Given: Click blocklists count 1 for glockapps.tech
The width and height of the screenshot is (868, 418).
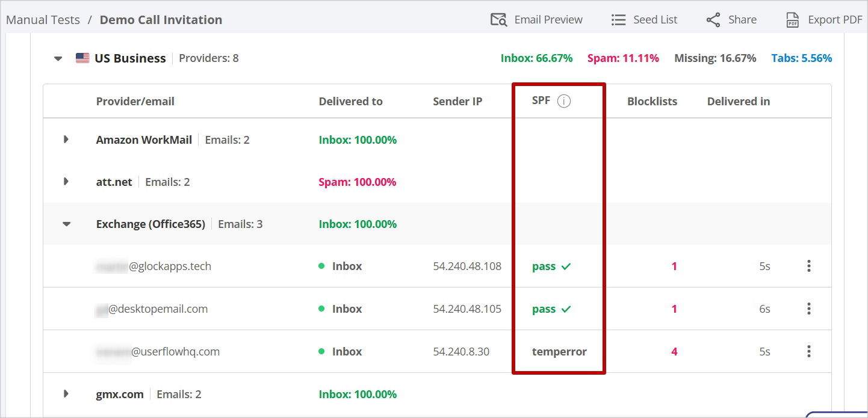Looking at the screenshot, I should click(674, 266).
